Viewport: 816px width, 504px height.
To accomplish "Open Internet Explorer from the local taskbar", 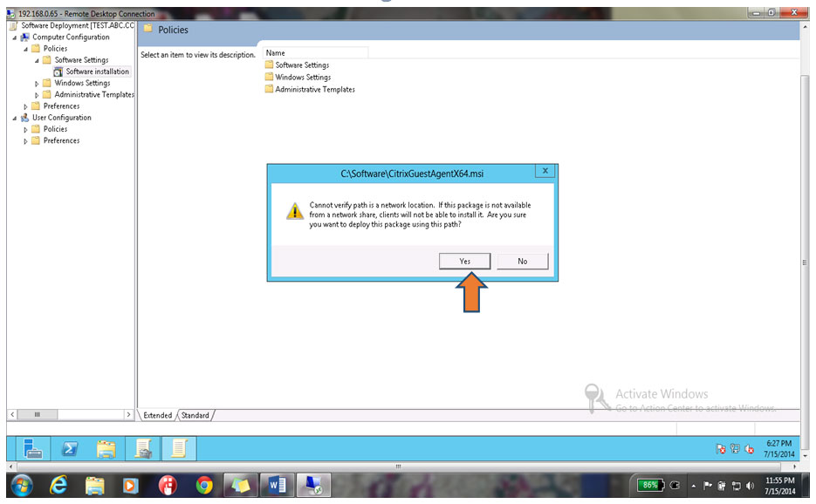I will pyautogui.click(x=58, y=486).
